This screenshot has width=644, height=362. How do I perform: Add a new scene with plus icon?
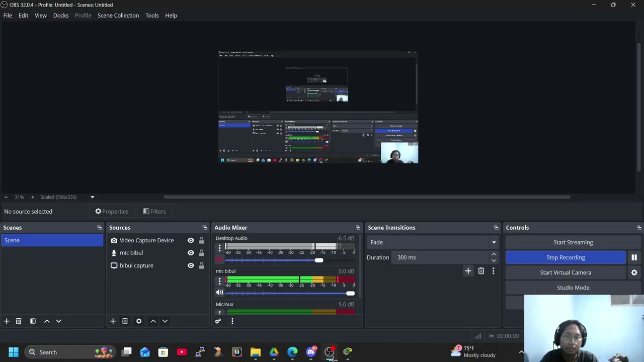click(x=7, y=321)
